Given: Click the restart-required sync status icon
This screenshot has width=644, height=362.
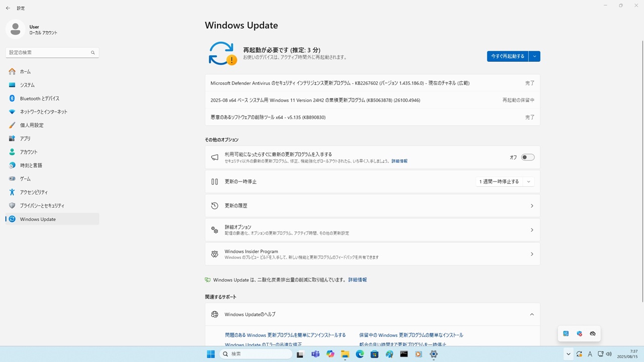Looking at the screenshot, I should [222, 53].
